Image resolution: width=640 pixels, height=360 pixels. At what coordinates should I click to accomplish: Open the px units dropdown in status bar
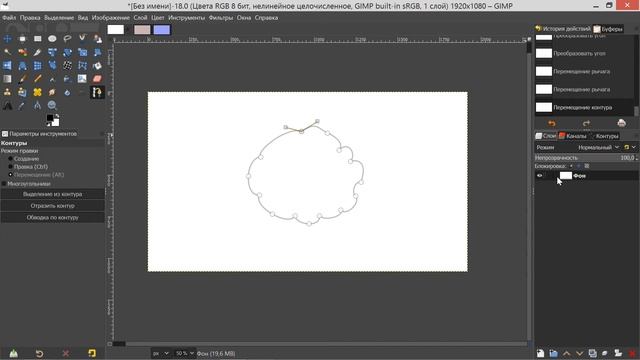160,353
